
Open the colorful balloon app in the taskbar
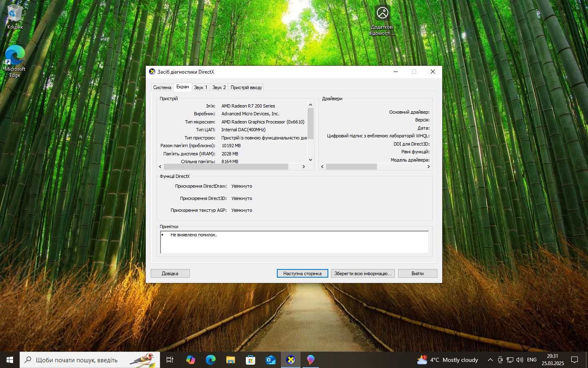(x=311, y=360)
